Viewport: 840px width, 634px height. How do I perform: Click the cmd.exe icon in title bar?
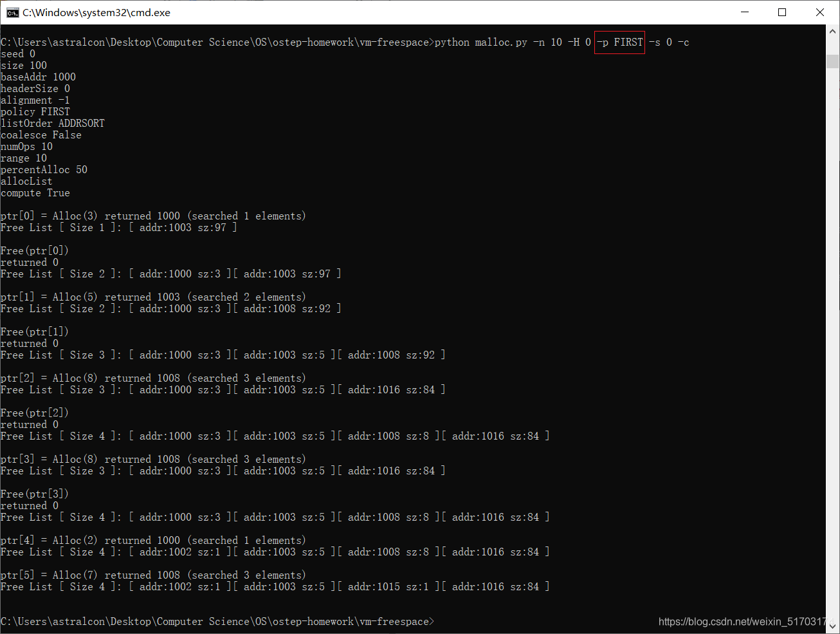click(x=12, y=12)
